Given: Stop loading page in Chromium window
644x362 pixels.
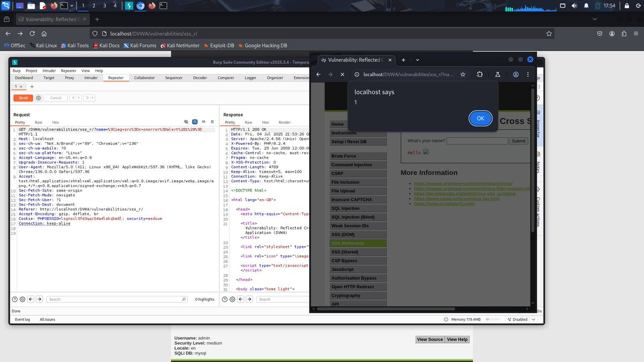Looking at the screenshot, I should point(342,75).
